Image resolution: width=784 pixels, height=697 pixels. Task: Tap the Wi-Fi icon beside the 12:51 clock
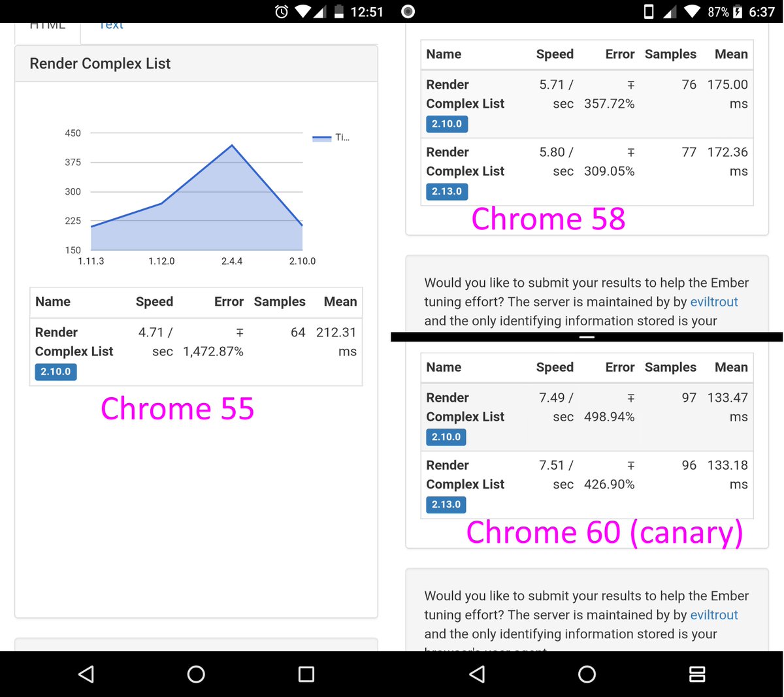302,11
